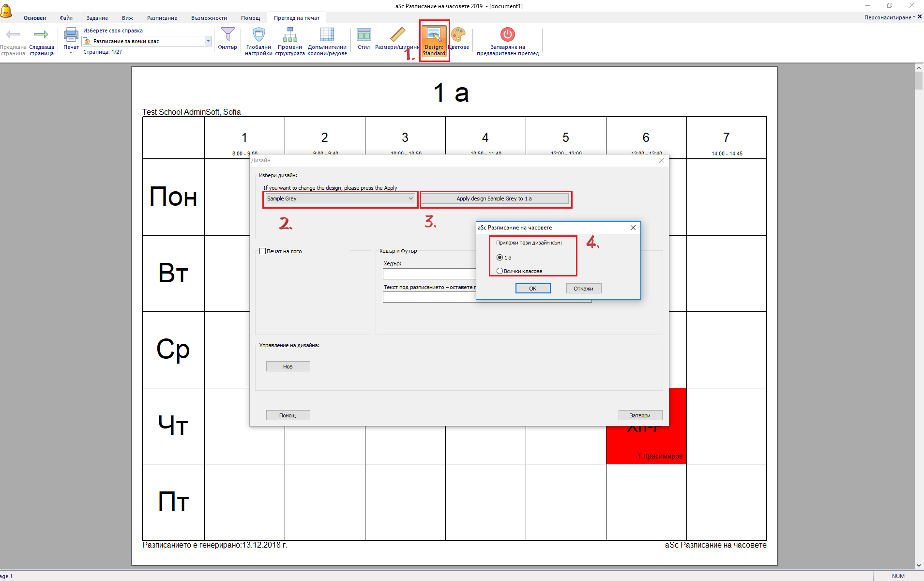Select the Всички класове radio option
This screenshot has height=581, width=924.
tap(500, 271)
